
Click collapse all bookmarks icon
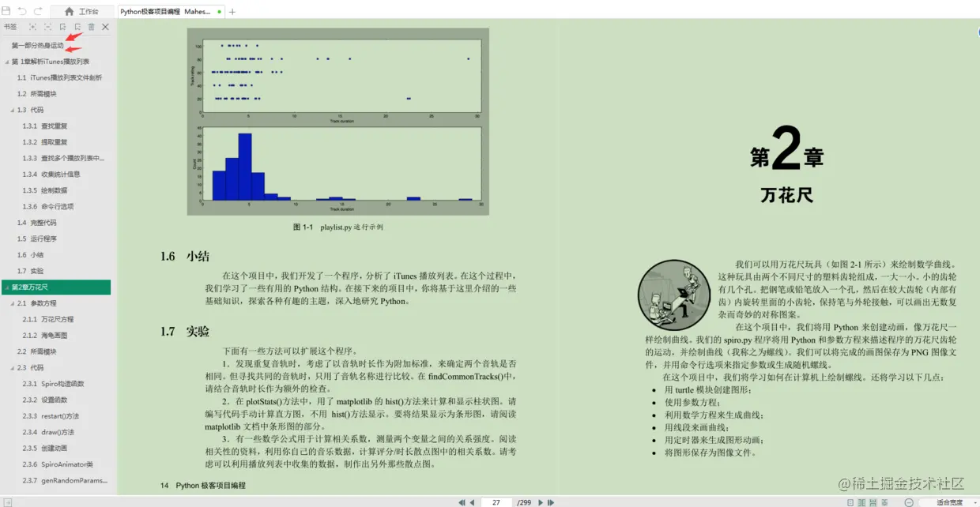[x=47, y=27]
